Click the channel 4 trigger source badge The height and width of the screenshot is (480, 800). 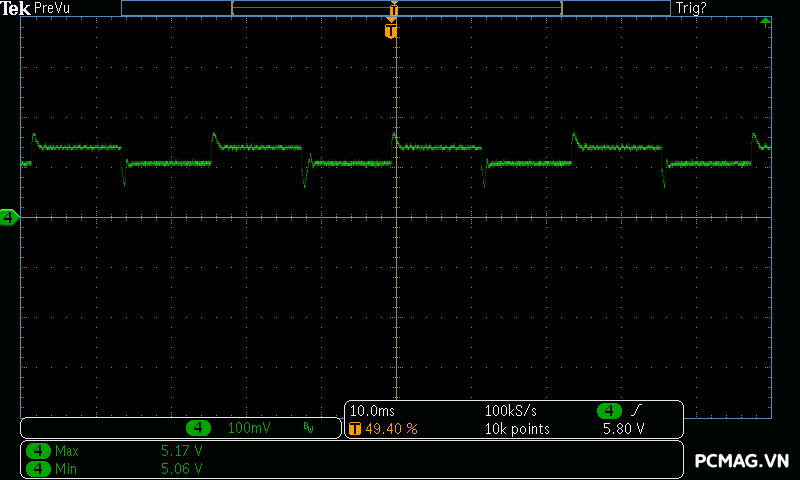[610, 411]
